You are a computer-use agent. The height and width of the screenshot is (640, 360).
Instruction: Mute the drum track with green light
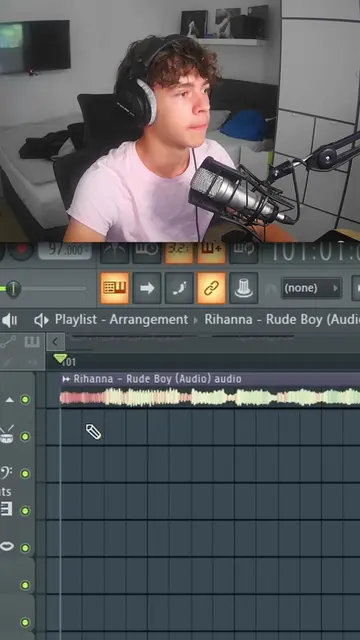[x=25, y=437]
